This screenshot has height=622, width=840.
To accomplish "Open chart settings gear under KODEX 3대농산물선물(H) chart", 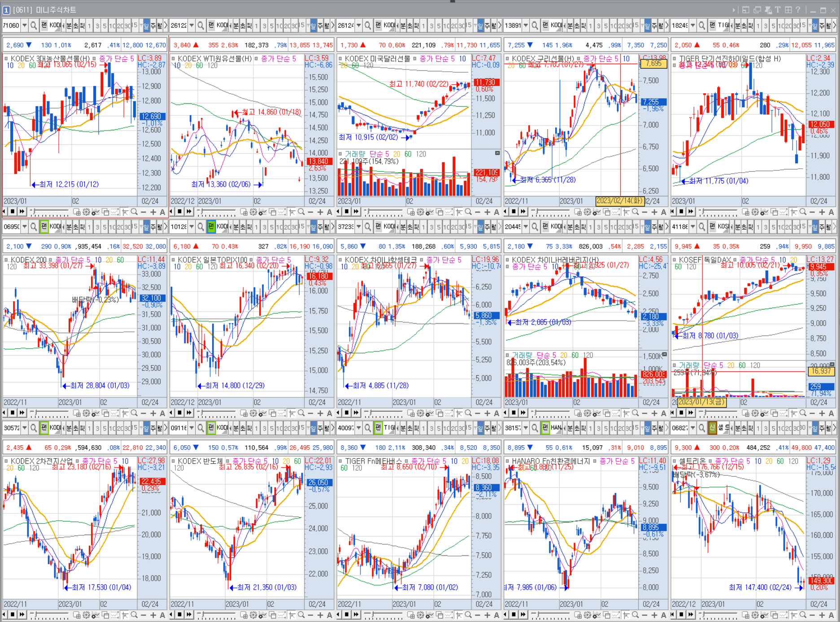I will [x=86, y=212].
